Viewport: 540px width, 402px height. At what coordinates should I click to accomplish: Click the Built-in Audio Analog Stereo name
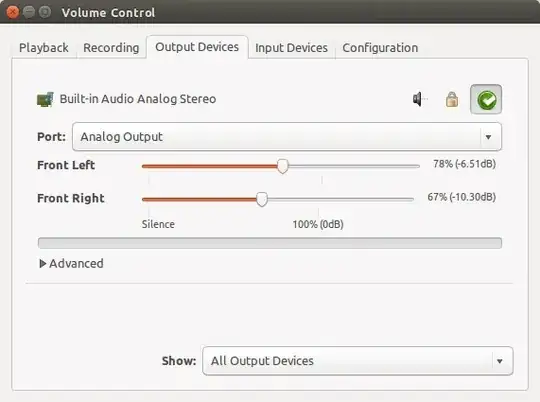pos(138,99)
